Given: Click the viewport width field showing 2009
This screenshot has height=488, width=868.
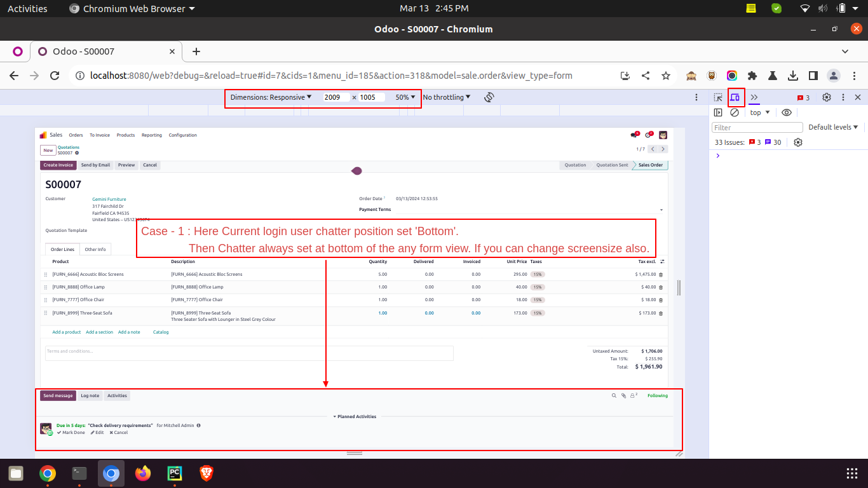Looking at the screenshot, I should click(x=336, y=97).
